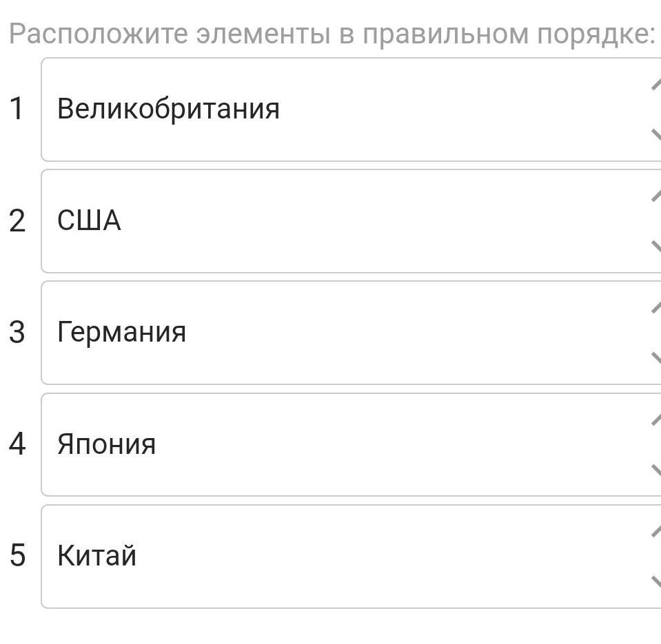The image size is (661, 644).
Task: Click the number 4 position label
Action: (x=17, y=444)
